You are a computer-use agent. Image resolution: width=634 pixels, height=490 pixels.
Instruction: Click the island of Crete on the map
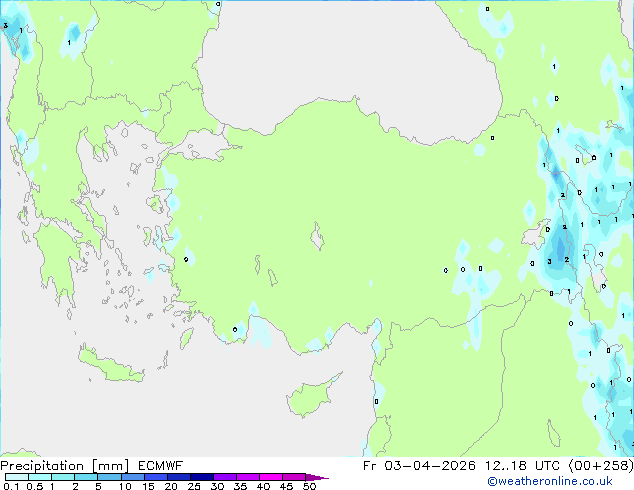point(111,366)
